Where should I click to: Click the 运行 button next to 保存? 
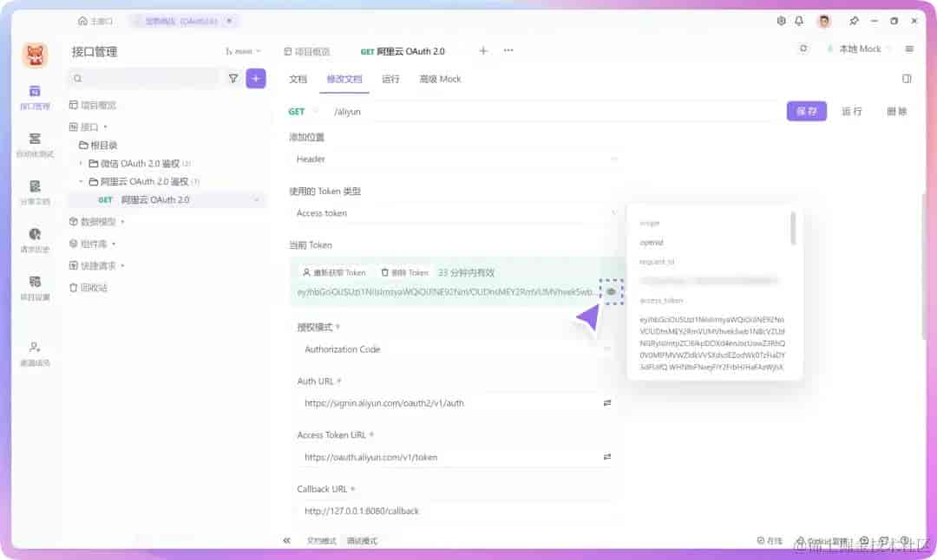pos(852,111)
